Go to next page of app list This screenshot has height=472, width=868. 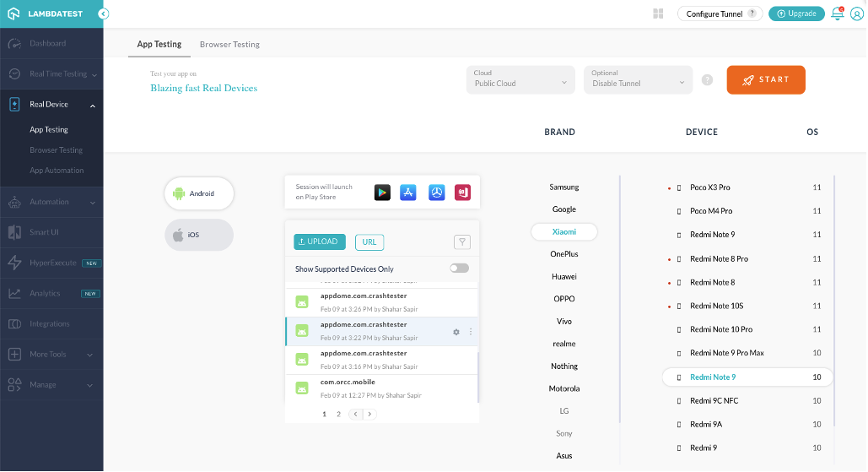[369, 414]
